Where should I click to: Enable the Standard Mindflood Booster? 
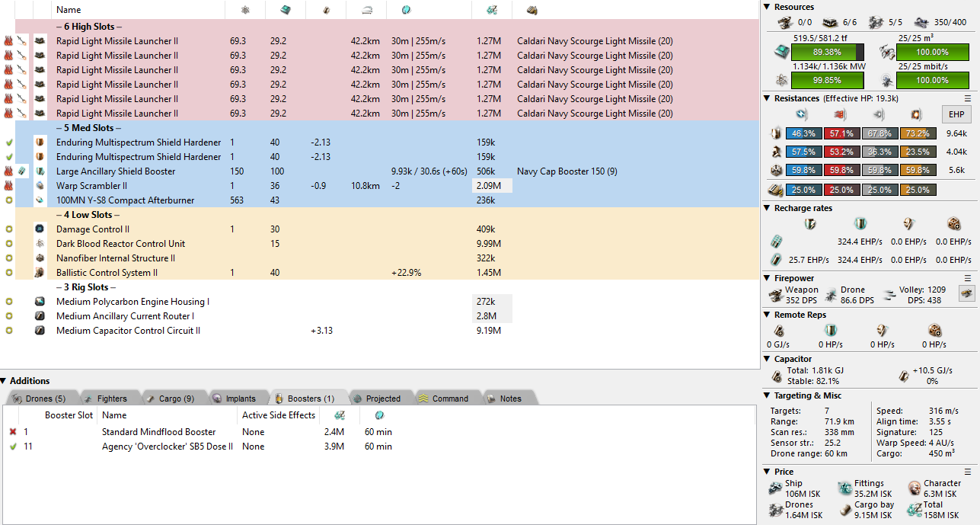tap(12, 432)
